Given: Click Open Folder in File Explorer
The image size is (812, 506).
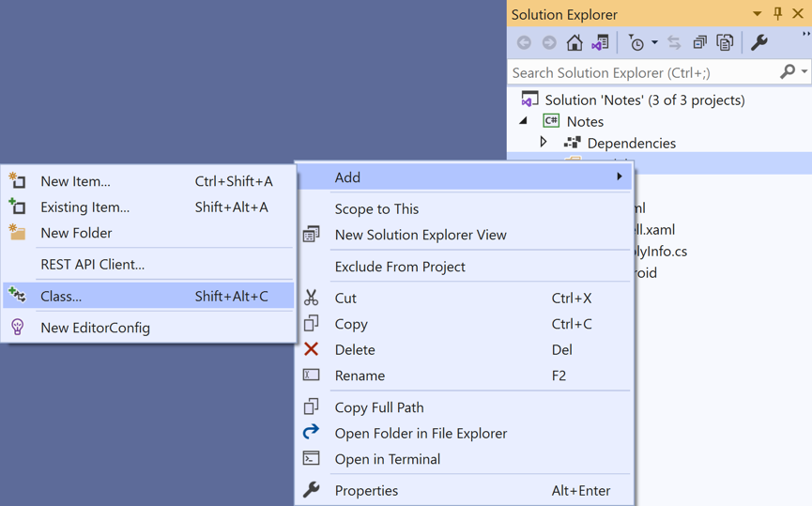Looking at the screenshot, I should (421, 433).
